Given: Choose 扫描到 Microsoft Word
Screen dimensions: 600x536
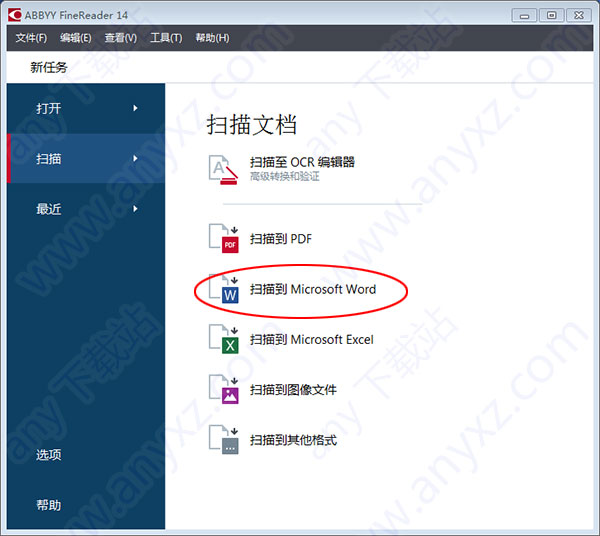Looking at the screenshot, I should pos(313,289).
